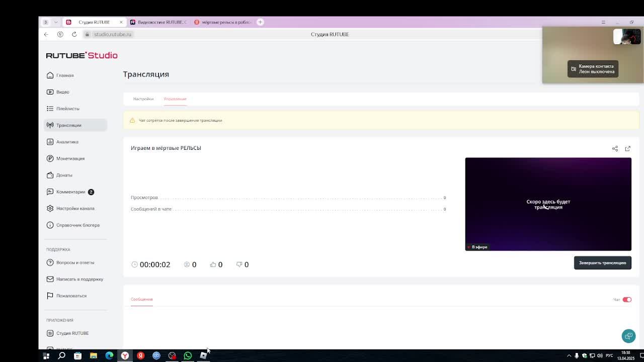Open volume control in system tray
The image size is (644, 362).
click(x=600, y=355)
